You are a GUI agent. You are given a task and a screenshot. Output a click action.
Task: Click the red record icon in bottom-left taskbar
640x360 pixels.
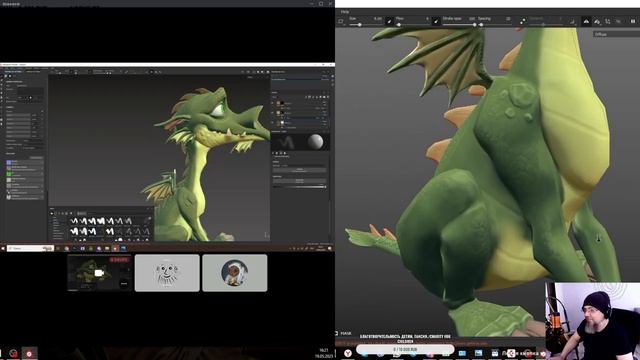[29, 353]
